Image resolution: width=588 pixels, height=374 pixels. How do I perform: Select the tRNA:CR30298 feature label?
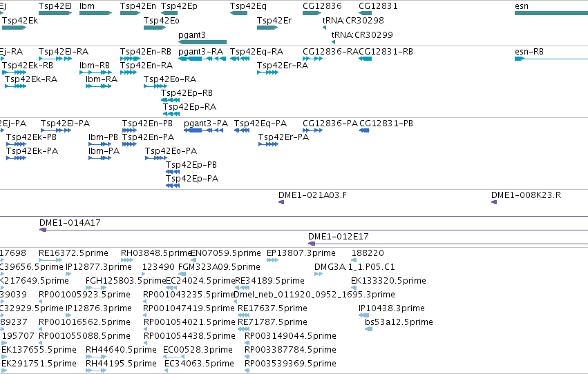353,20
